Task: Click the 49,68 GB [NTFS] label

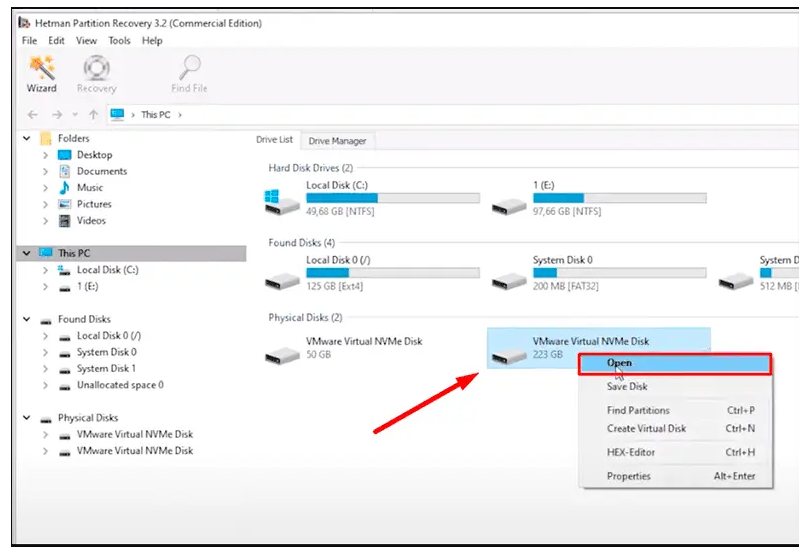Action: click(x=340, y=212)
